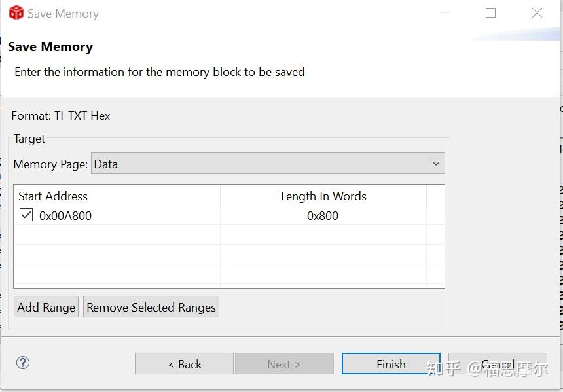The image size is (563, 392).
Task: Open the help question mark icon
Action: 23,363
